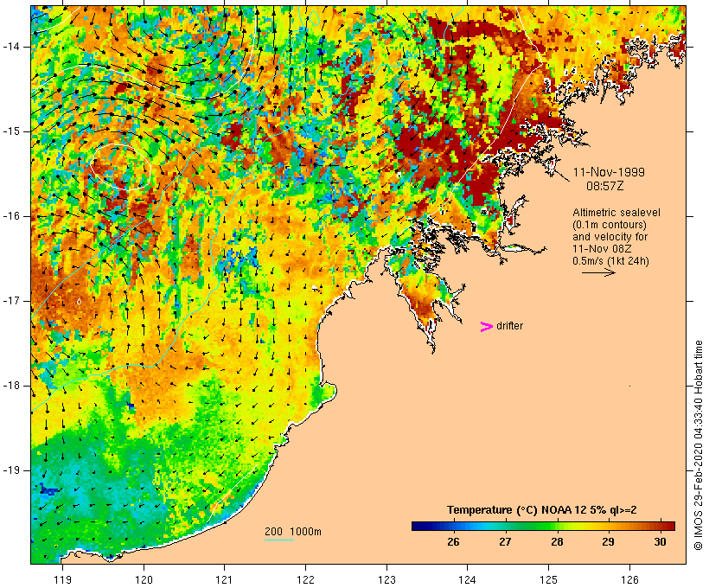Click the colour bar label '30'
709x588 pixels.
[x=661, y=541]
